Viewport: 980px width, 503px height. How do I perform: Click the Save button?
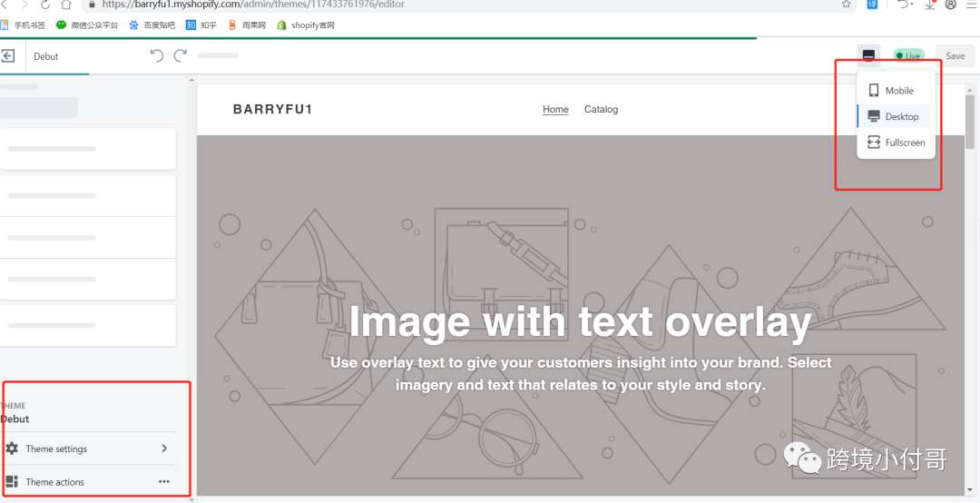[955, 55]
